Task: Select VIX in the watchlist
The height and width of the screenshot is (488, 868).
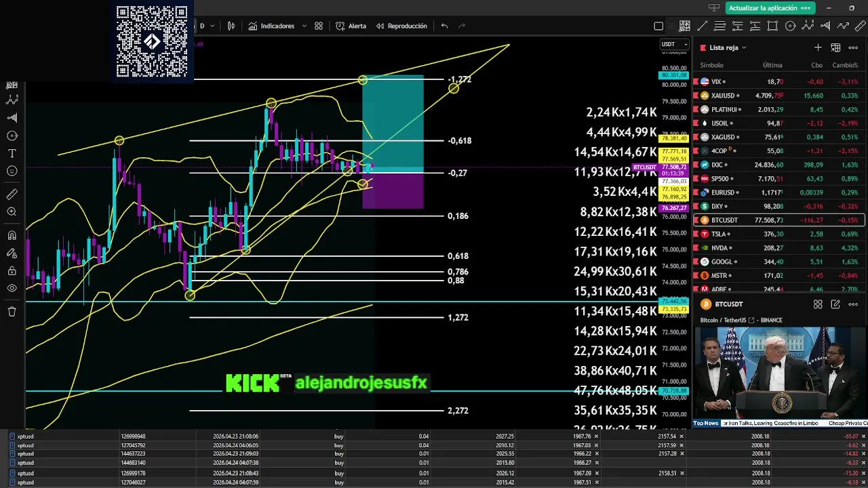Action: pyautogui.click(x=778, y=81)
